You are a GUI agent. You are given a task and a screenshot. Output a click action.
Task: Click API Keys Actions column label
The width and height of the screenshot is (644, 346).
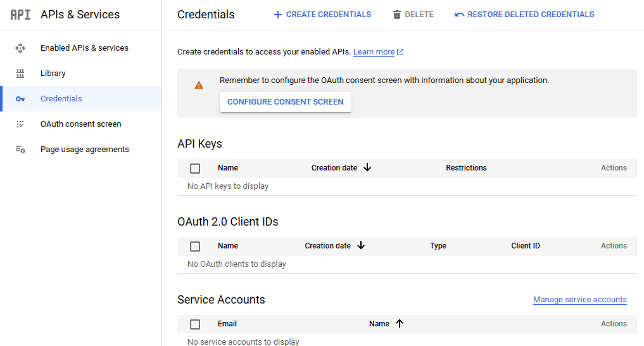pos(614,168)
